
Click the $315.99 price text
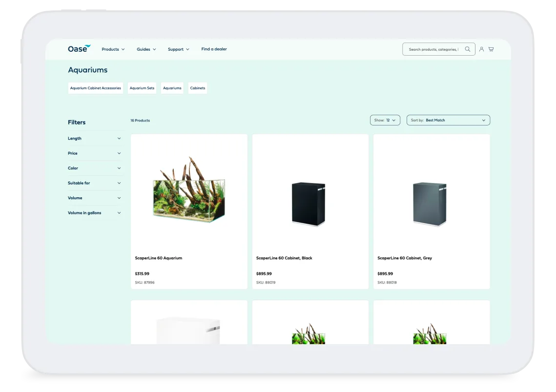142,273
